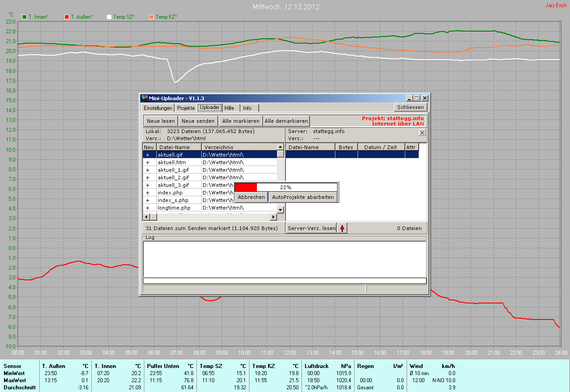Click the red T. Außen legend square
Screen dimensions: 570x392
67,17
